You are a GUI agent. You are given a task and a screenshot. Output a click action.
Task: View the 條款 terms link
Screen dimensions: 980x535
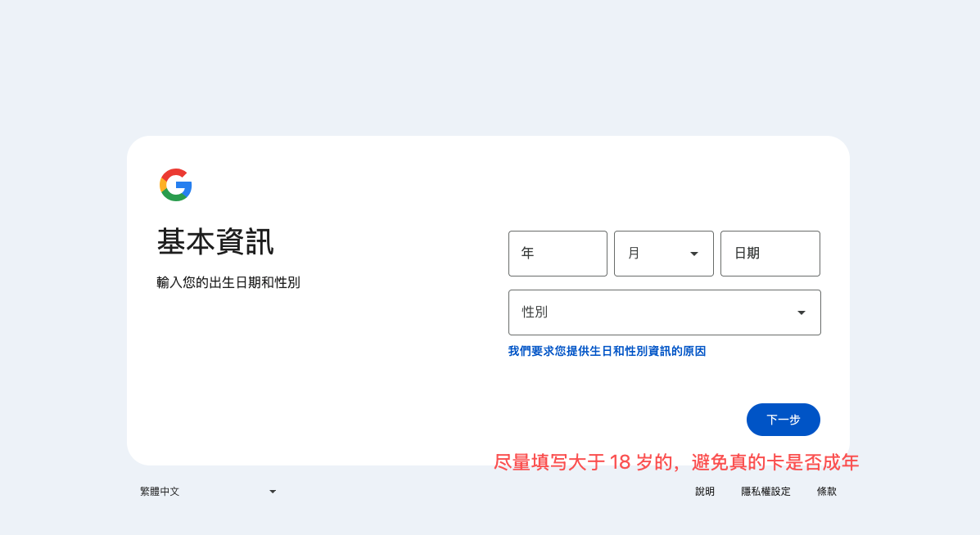tap(826, 491)
